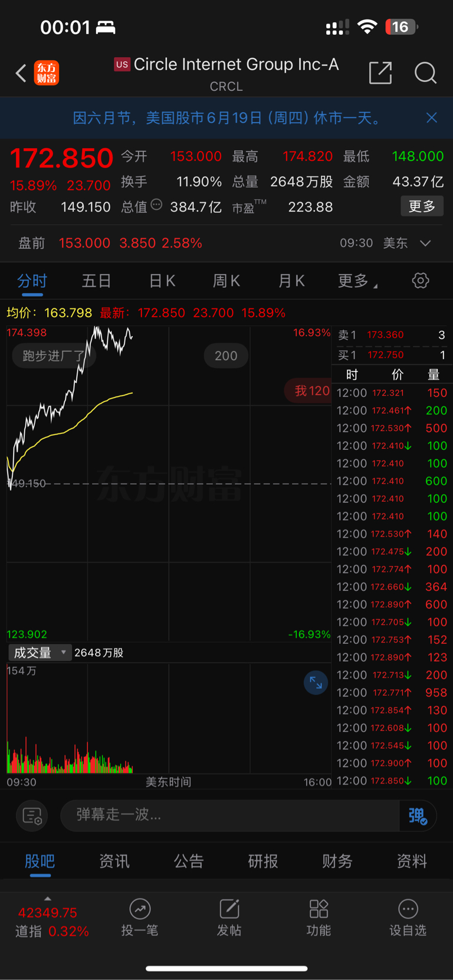
Task: Tap the 我120 danmaku bubble
Action: 309,390
